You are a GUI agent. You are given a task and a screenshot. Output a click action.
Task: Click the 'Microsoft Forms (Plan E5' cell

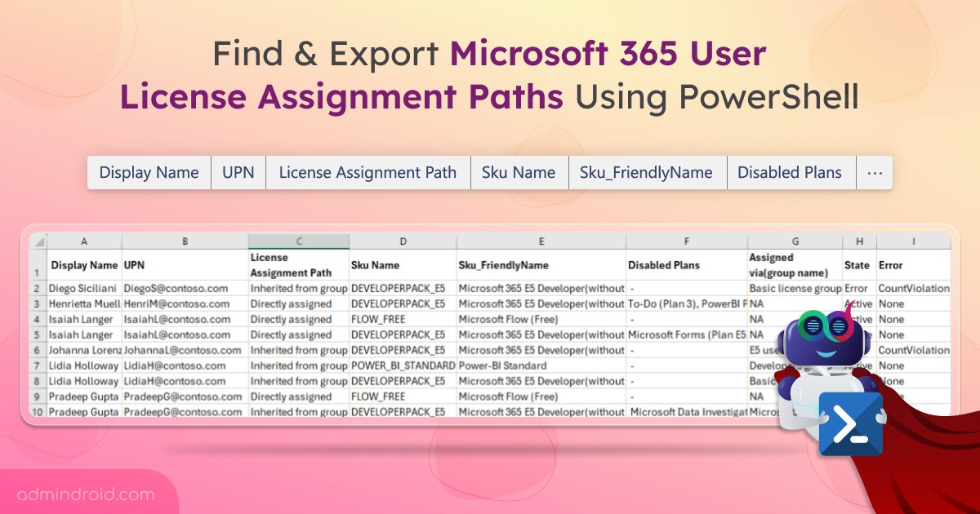pos(687,335)
